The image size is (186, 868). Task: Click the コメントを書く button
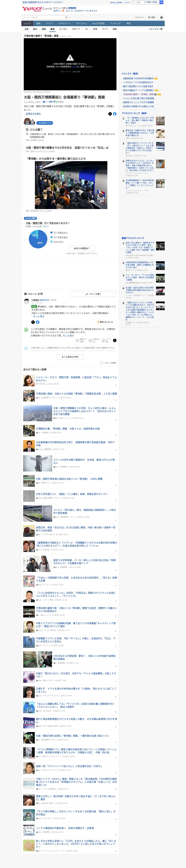pyautogui.click(x=93, y=294)
